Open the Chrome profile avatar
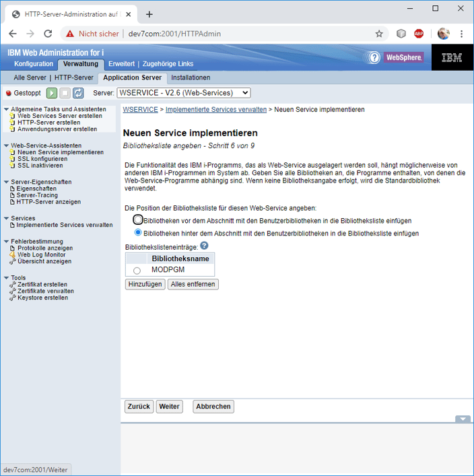 pos(444,34)
